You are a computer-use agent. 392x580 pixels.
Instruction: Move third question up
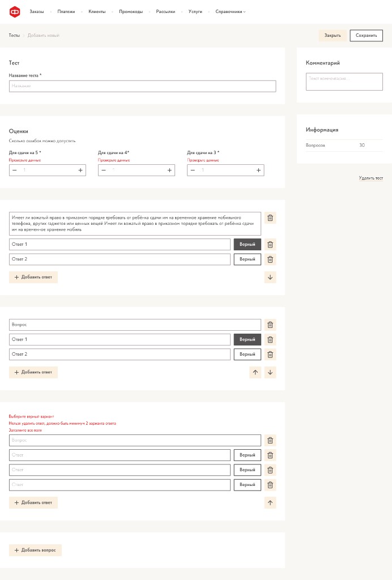click(x=270, y=503)
